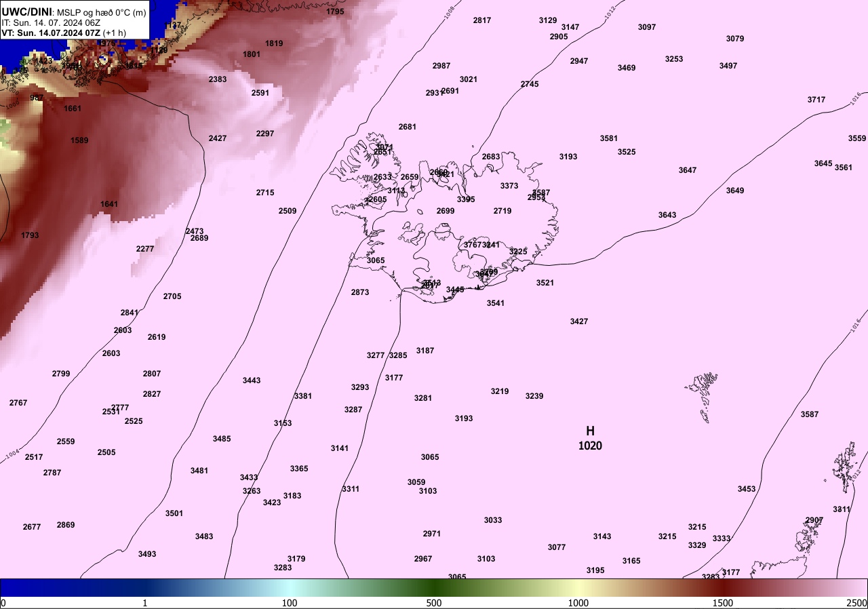Click the 1000 label on the color scale
The height and width of the screenshot is (609, 868).
click(x=578, y=603)
